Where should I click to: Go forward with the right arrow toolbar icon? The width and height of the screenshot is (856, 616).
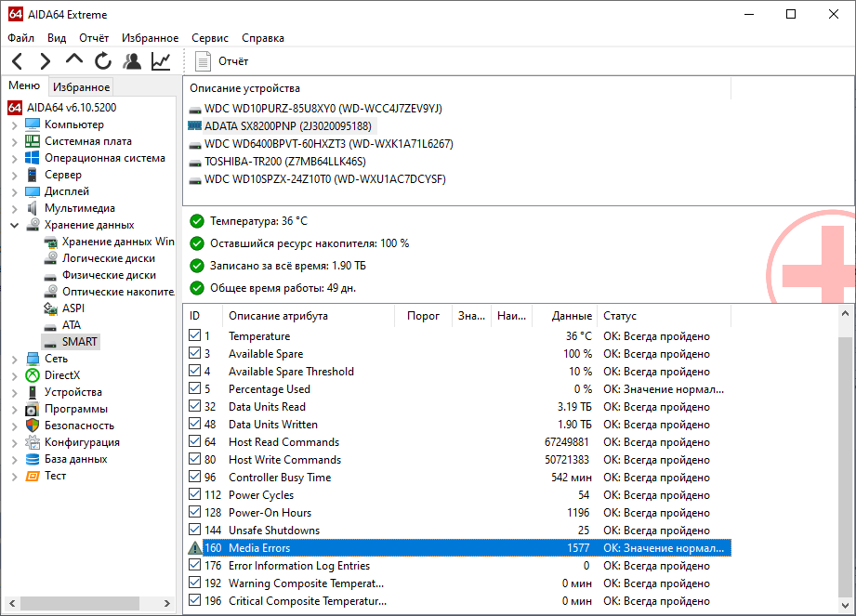point(46,61)
